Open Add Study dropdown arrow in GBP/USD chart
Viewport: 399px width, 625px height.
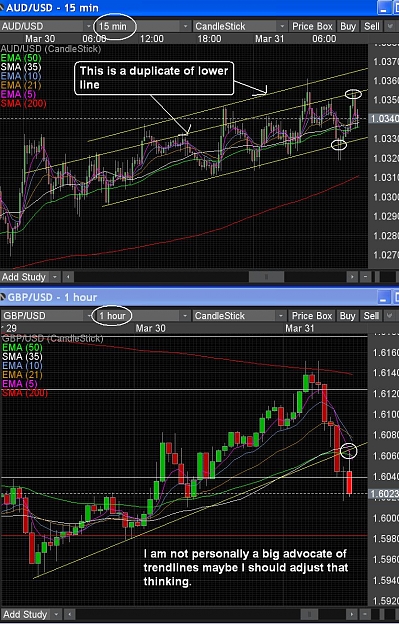pos(56,614)
